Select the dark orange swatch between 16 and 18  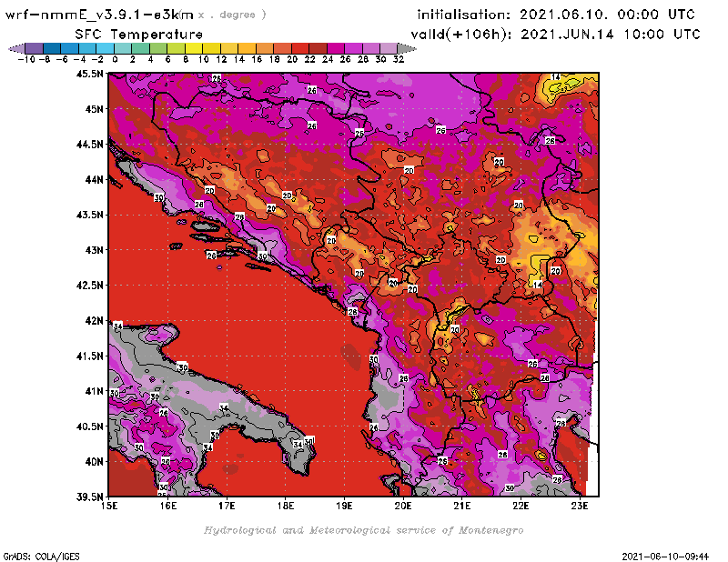click(x=265, y=48)
